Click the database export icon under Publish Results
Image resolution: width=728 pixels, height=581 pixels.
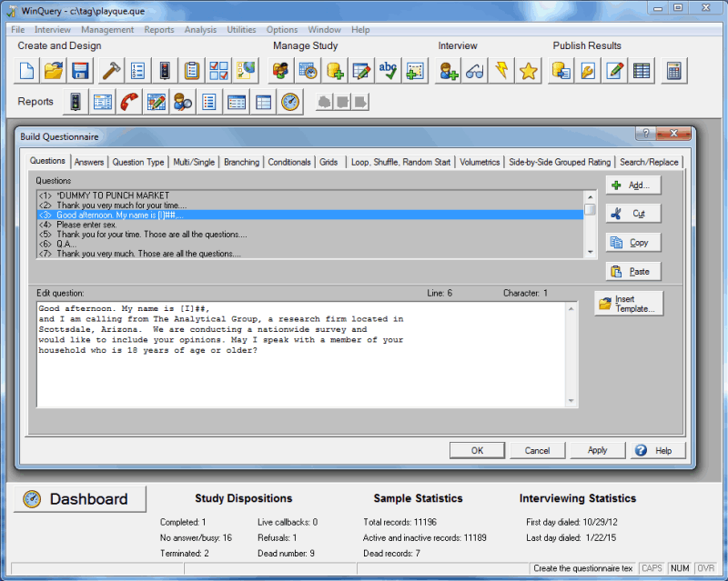pyautogui.click(x=561, y=71)
